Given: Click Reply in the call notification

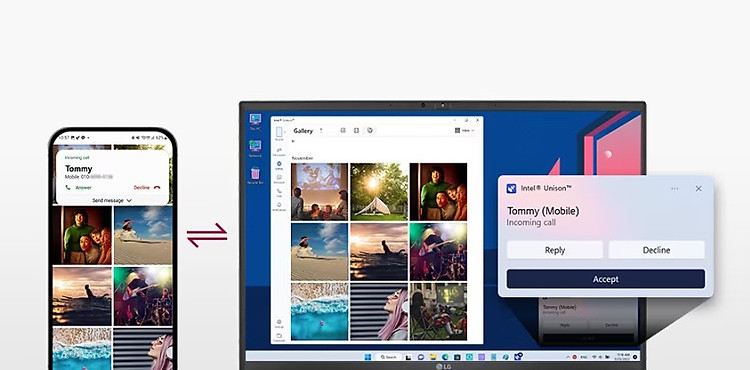Looking at the screenshot, I should 555,250.
